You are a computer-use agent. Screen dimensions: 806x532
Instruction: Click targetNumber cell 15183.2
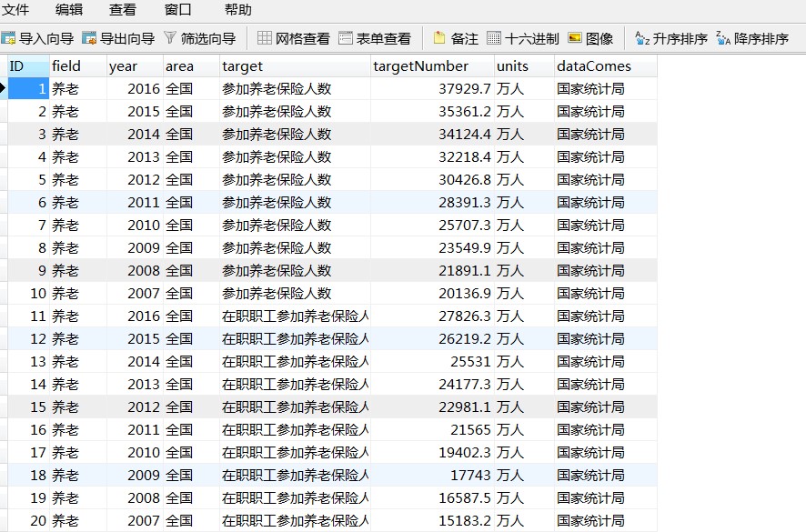point(432,520)
